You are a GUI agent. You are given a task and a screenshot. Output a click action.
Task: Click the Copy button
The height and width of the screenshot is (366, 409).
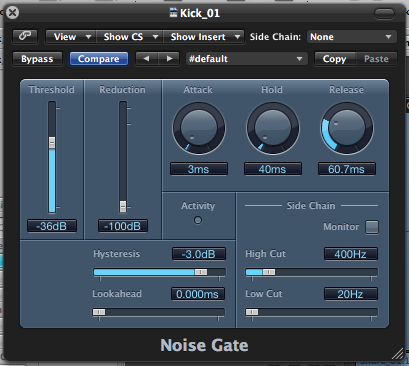tap(335, 59)
